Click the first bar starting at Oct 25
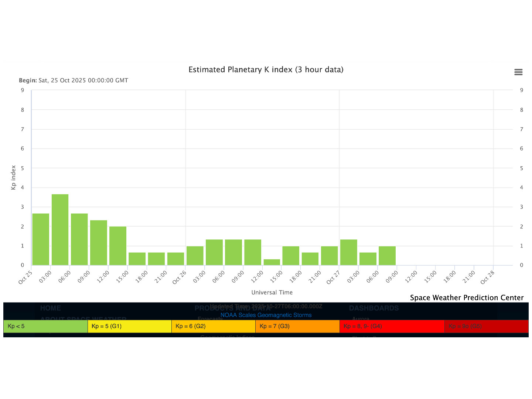 click(x=41, y=239)
